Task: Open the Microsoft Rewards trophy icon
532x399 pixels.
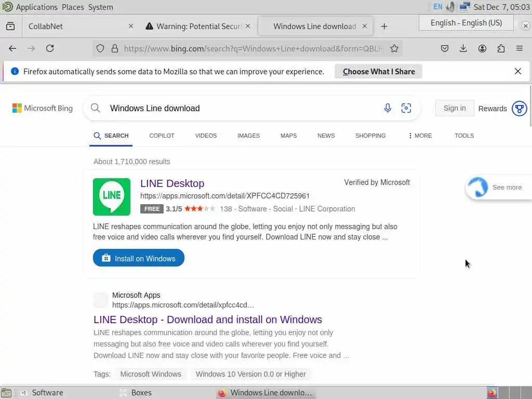Action: [519, 109]
